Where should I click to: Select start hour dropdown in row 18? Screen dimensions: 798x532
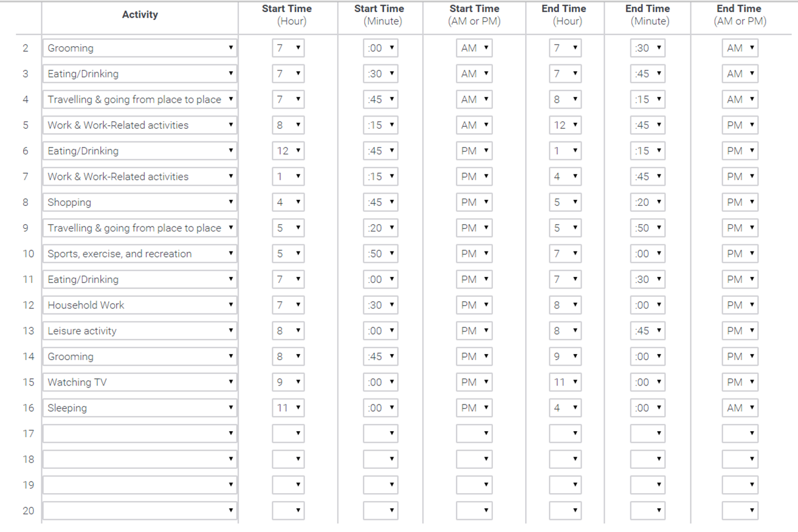[288, 460]
